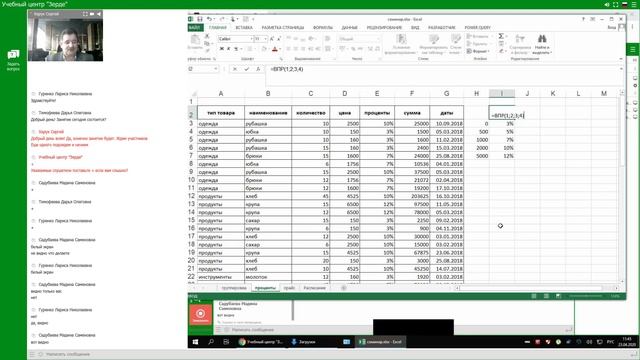Viewport: 640px width, 360px height.
Task: Open Загрузки taskbar button
Action: click(x=303, y=342)
